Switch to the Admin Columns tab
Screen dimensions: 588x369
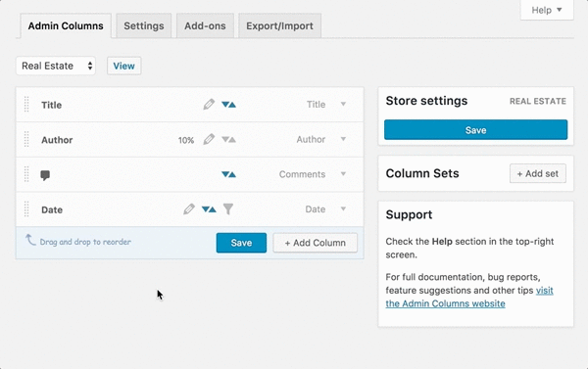66,25
